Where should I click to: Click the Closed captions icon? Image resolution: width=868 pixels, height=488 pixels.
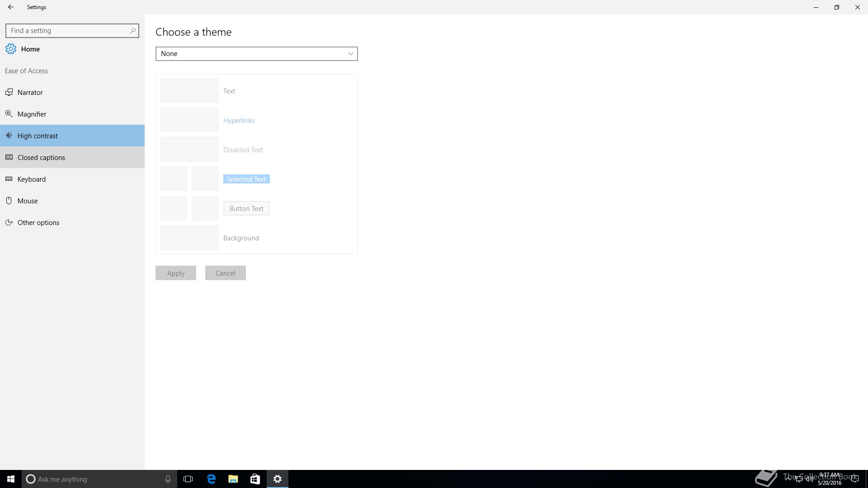pyautogui.click(x=9, y=157)
